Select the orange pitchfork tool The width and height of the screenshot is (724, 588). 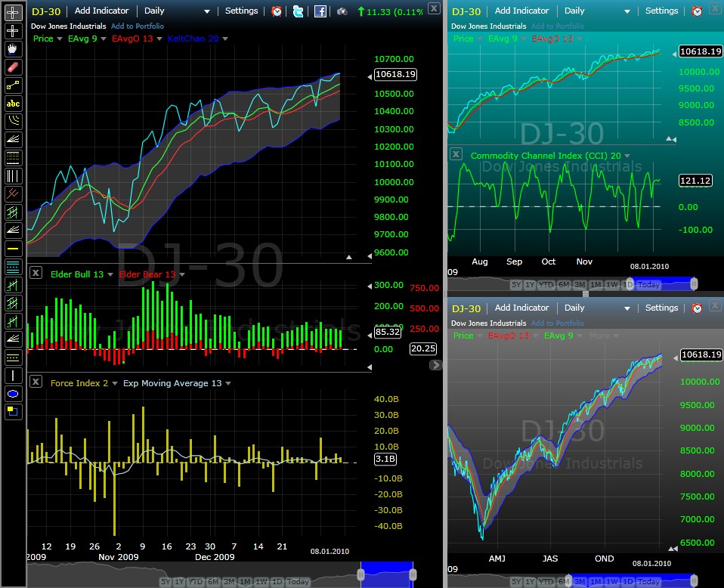point(13,194)
